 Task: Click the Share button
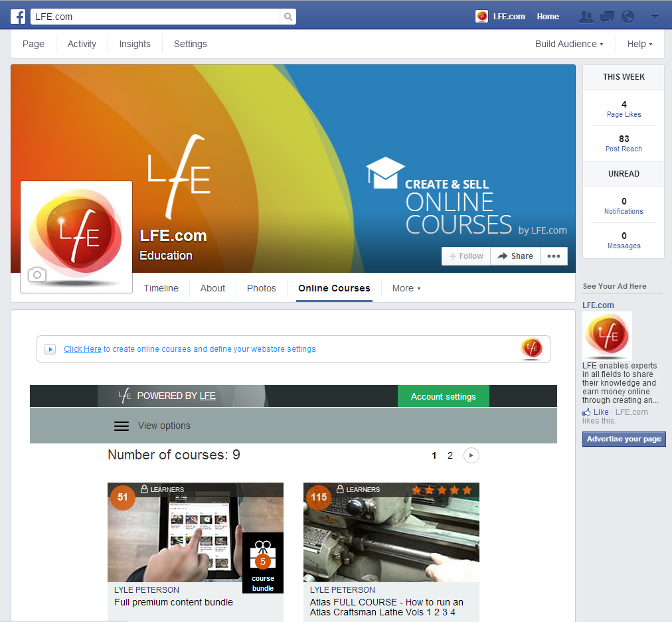point(515,256)
